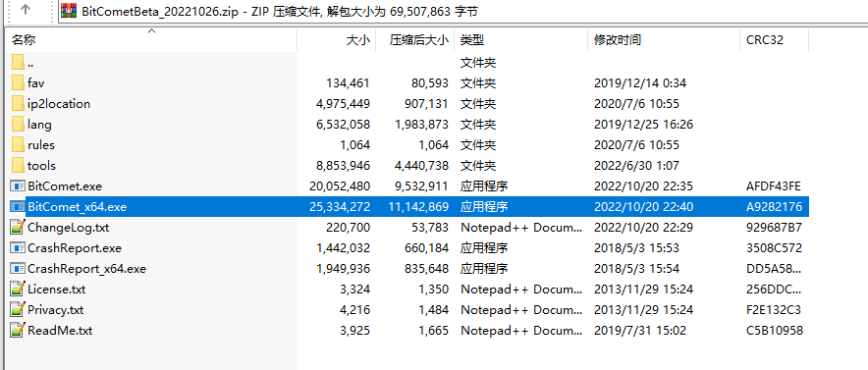Sort files by 修改时间 column header
The width and height of the screenshot is (868, 370).
[664, 40]
